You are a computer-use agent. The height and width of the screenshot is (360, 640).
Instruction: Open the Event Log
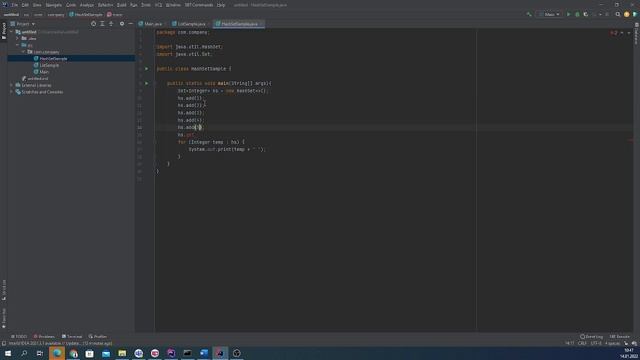point(591,336)
